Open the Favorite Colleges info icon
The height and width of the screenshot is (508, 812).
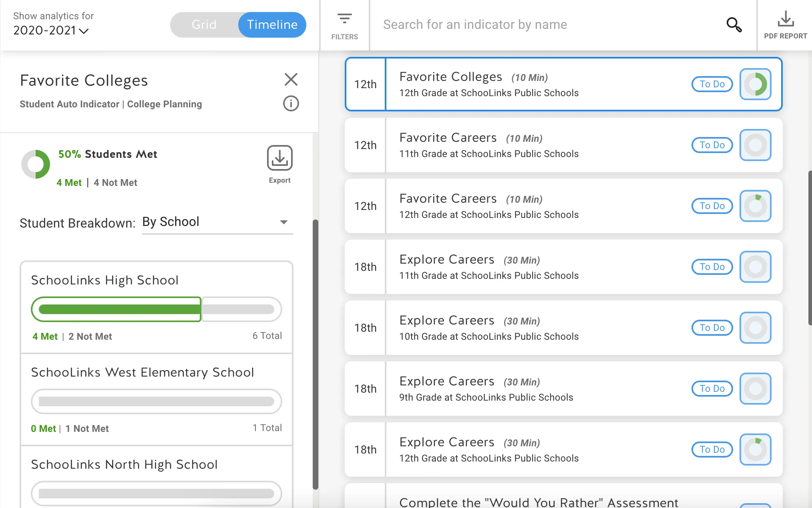point(291,103)
